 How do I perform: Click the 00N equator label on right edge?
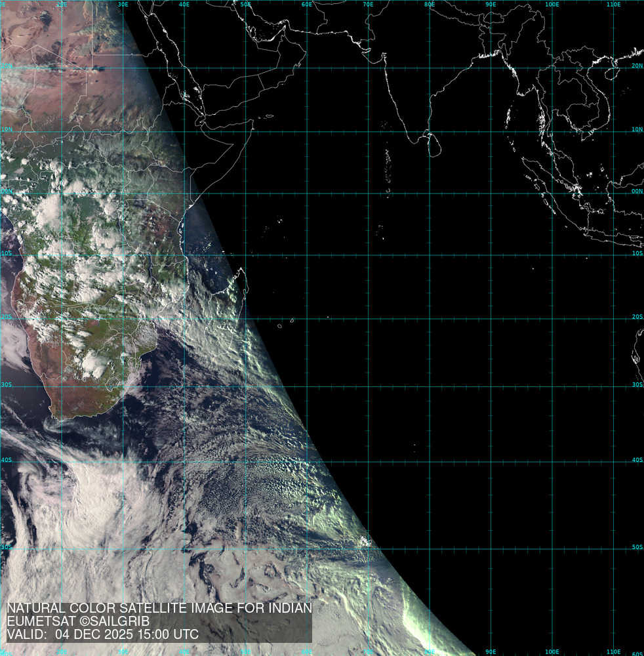[x=637, y=192]
